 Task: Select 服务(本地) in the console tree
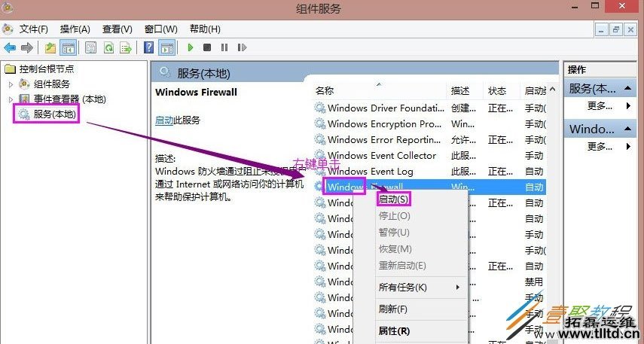click(x=54, y=114)
